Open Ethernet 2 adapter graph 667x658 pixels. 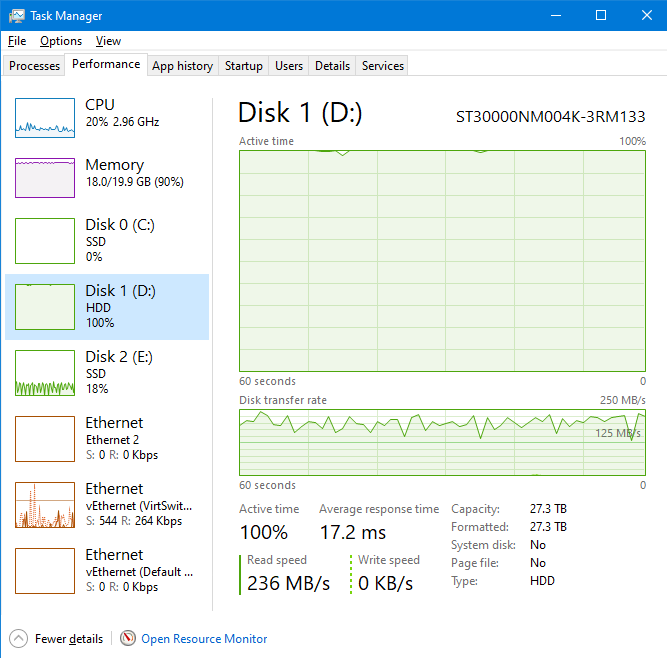tap(45, 439)
